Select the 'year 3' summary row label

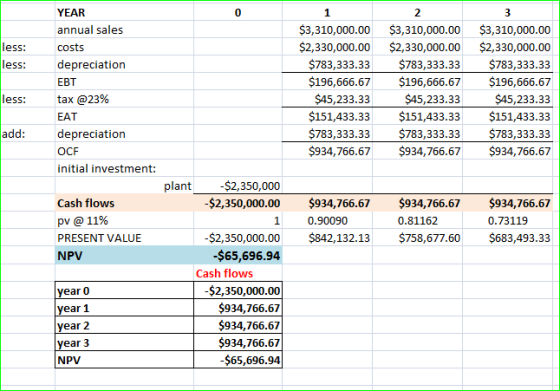(124, 342)
